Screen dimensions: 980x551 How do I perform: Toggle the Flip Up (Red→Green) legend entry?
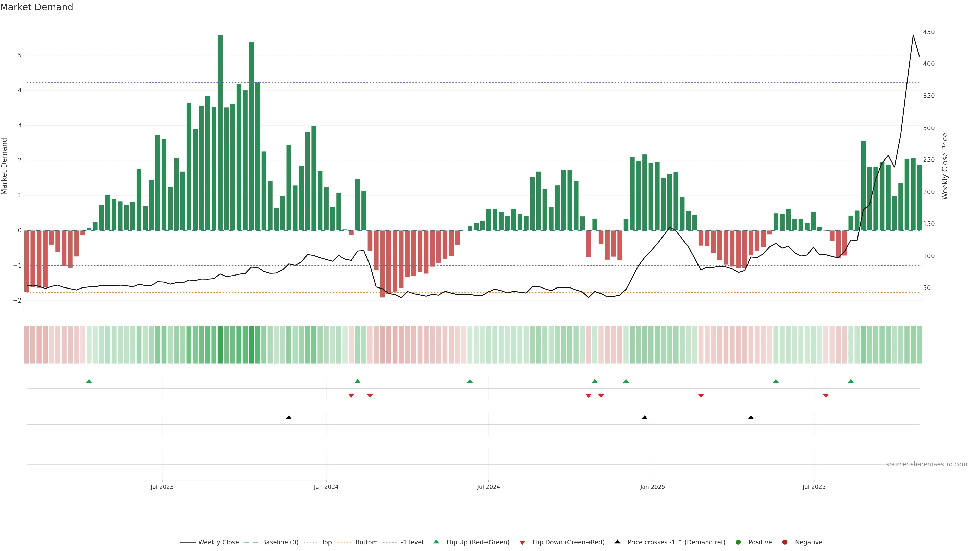477,542
